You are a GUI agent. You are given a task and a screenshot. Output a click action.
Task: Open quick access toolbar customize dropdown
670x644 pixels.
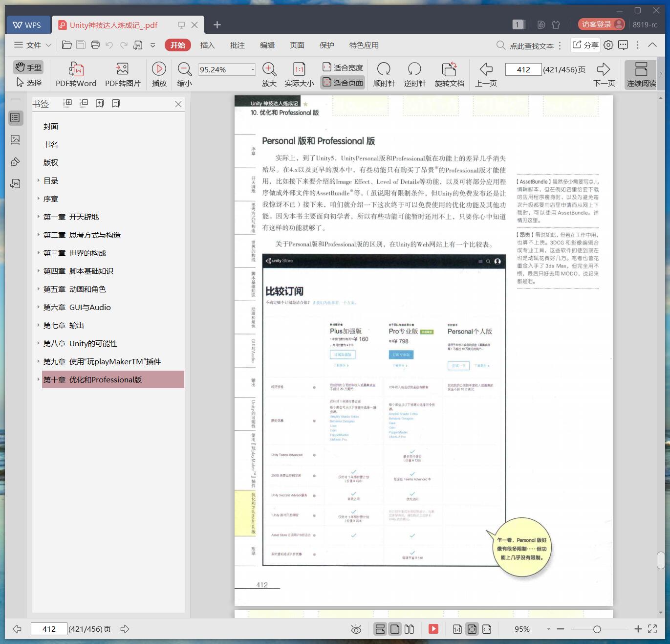[152, 45]
